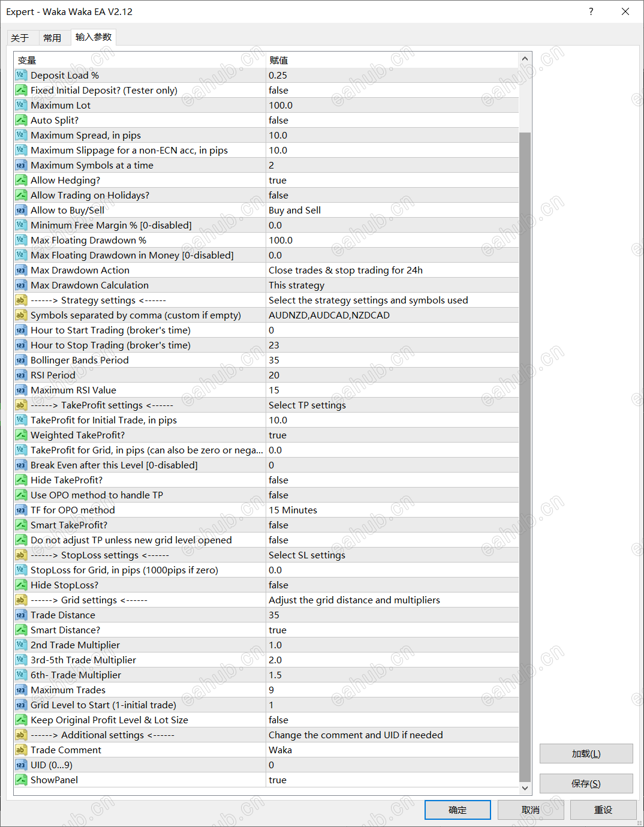Toggle the Smart Distance true value
This screenshot has height=827, width=644.
tap(392, 630)
